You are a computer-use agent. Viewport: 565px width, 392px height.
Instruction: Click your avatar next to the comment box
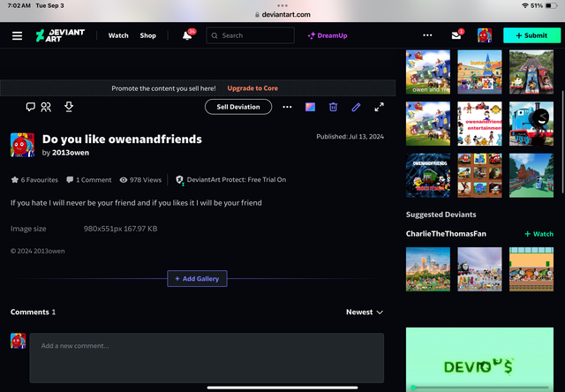pyautogui.click(x=18, y=341)
